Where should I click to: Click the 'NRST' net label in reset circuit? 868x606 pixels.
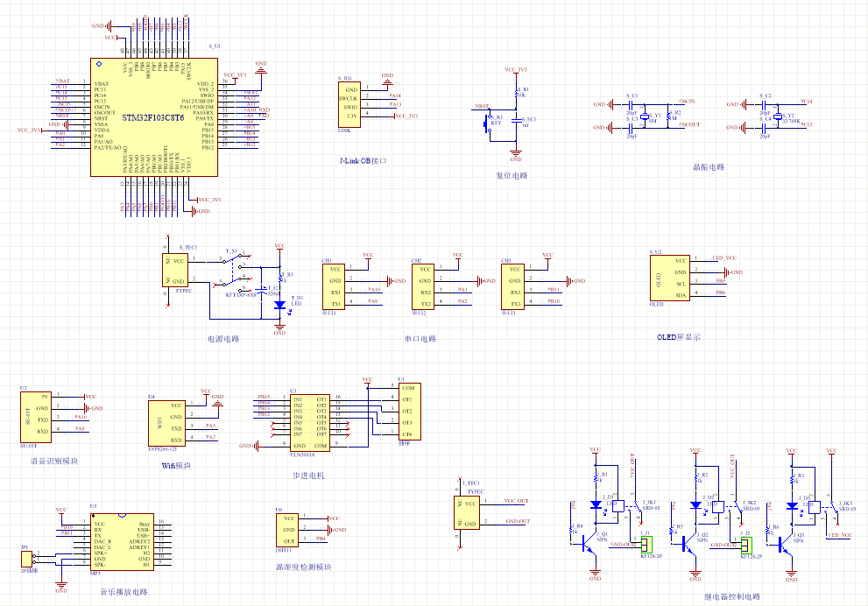point(482,106)
